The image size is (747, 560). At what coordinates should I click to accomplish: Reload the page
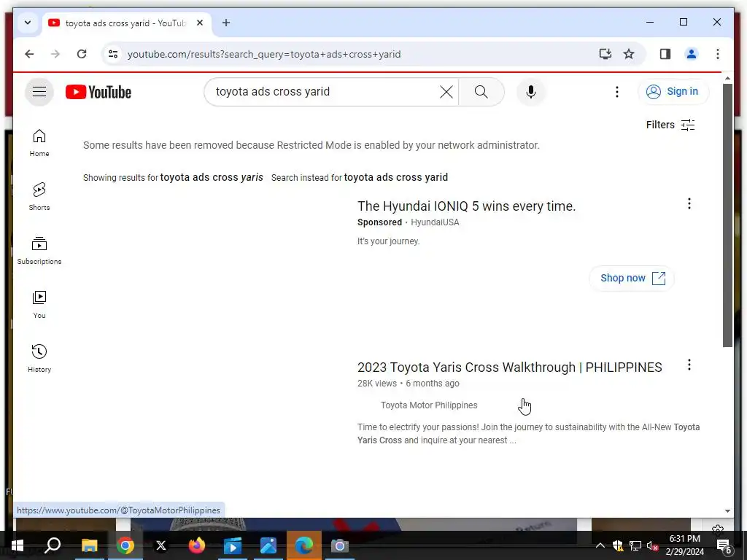click(x=82, y=54)
